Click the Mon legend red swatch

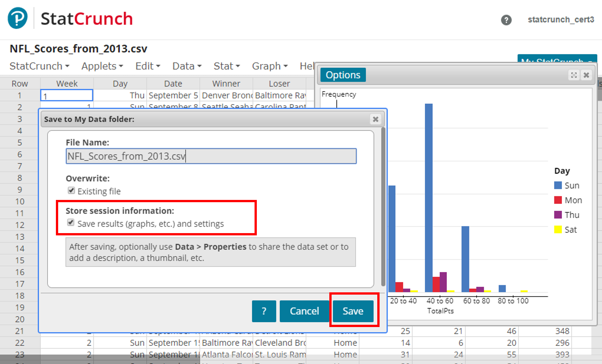point(558,200)
